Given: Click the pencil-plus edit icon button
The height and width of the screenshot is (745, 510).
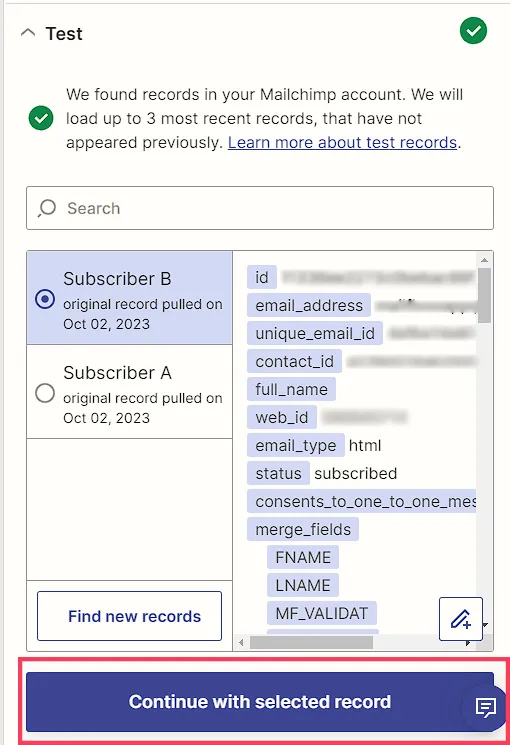Looking at the screenshot, I should pyautogui.click(x=461, y=619).
